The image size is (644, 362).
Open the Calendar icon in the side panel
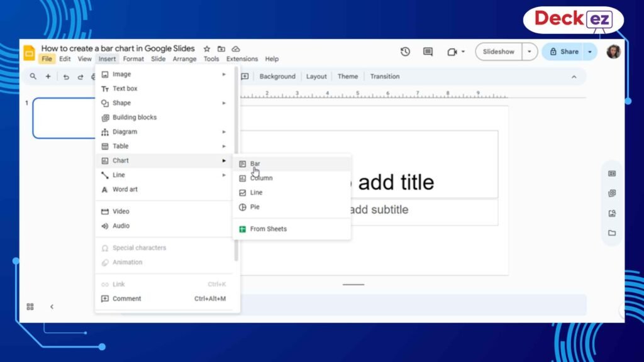tap(612, 173)
